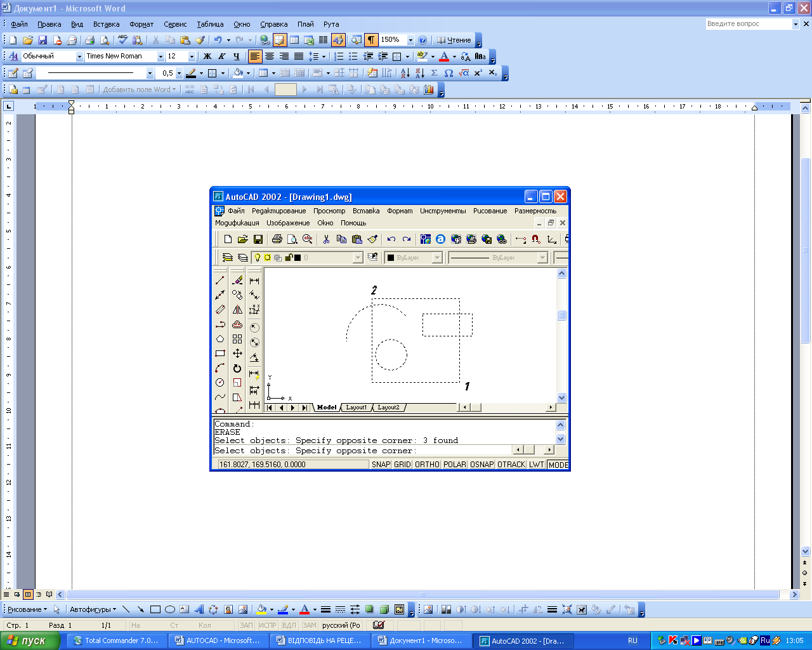Run spelling check (ABC checkmark) in Word
The height and width of the screenshot is (650, 812).
click(x=123, y=40)
